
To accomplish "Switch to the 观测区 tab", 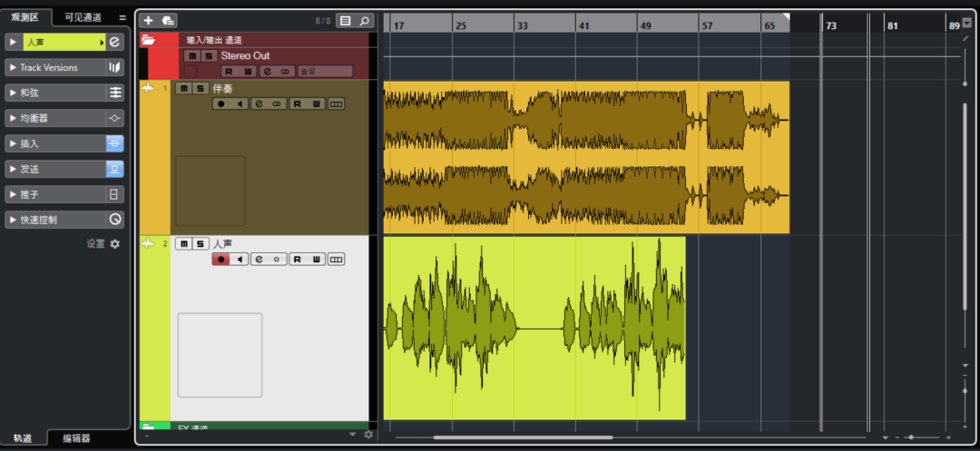I will [x=25, y=17].
